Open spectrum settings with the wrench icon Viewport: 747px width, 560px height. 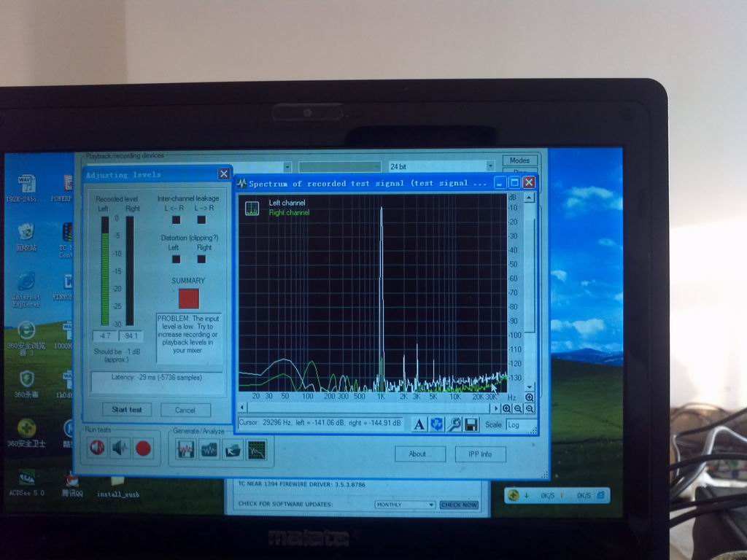tap(454, 424)
